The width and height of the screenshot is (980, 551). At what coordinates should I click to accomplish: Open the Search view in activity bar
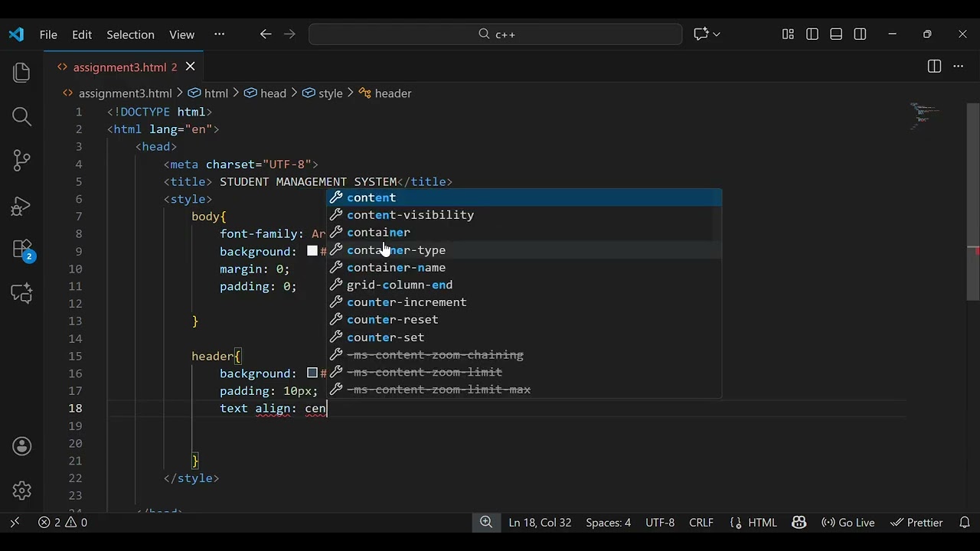[x=21, y=116]
